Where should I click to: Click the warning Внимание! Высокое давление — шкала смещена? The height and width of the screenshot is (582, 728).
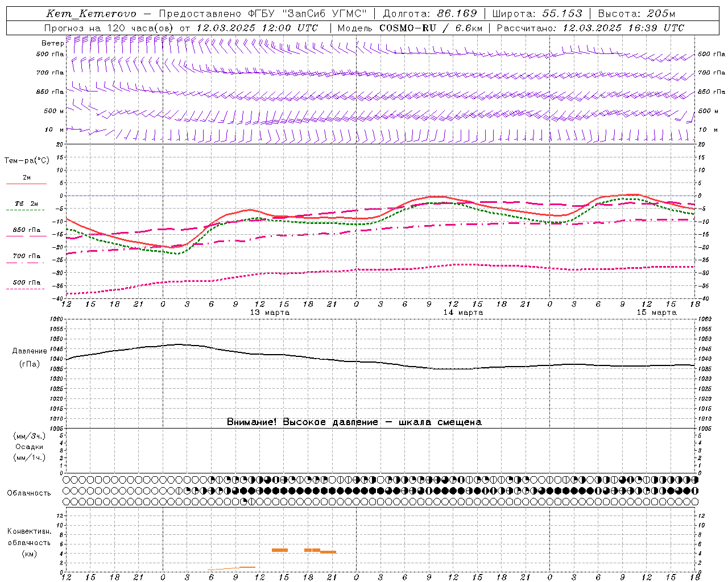coord(354,422)
